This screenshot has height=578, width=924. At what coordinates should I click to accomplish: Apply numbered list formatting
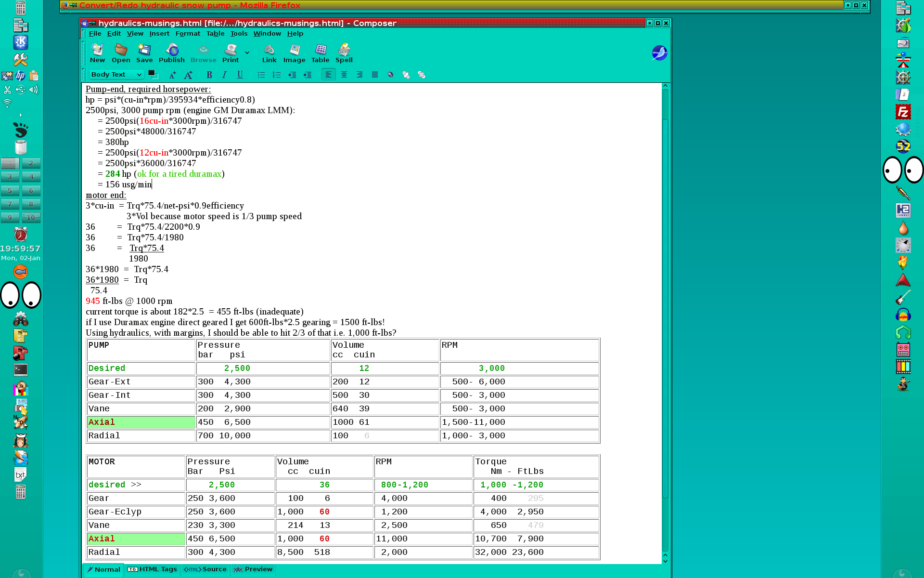click(276, 75)
